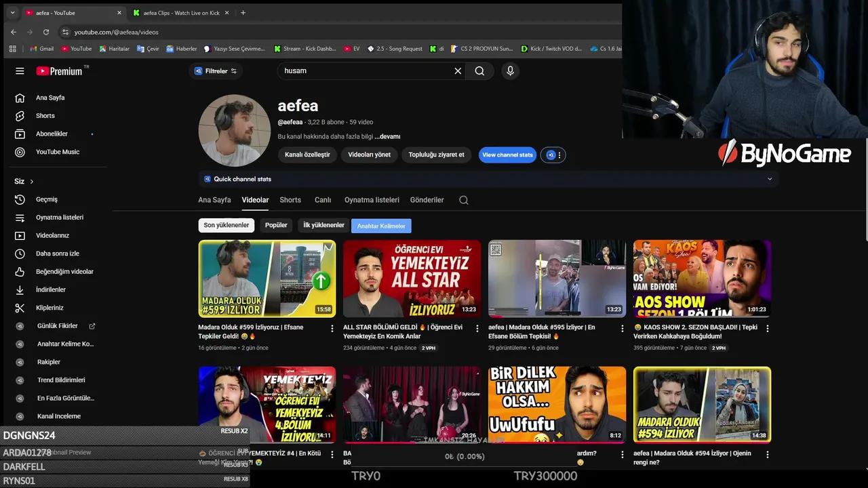This screenshot has height=488, width=868.
Task: Expand the Siz section chevron
Action: (x=31, y=182)
